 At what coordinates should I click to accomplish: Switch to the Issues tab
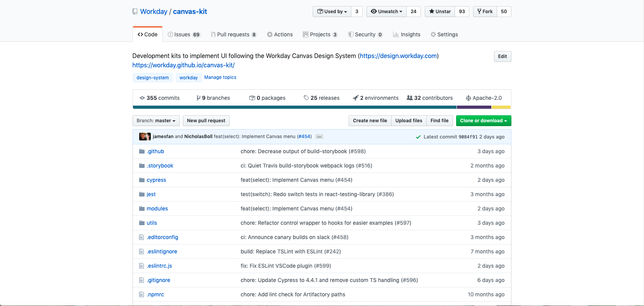pos(184,34)
